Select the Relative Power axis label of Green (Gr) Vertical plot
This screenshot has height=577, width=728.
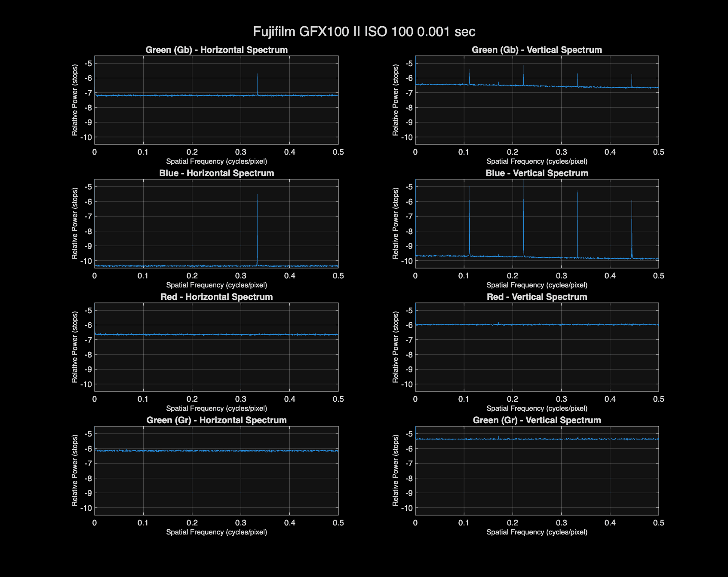(396, 470)
